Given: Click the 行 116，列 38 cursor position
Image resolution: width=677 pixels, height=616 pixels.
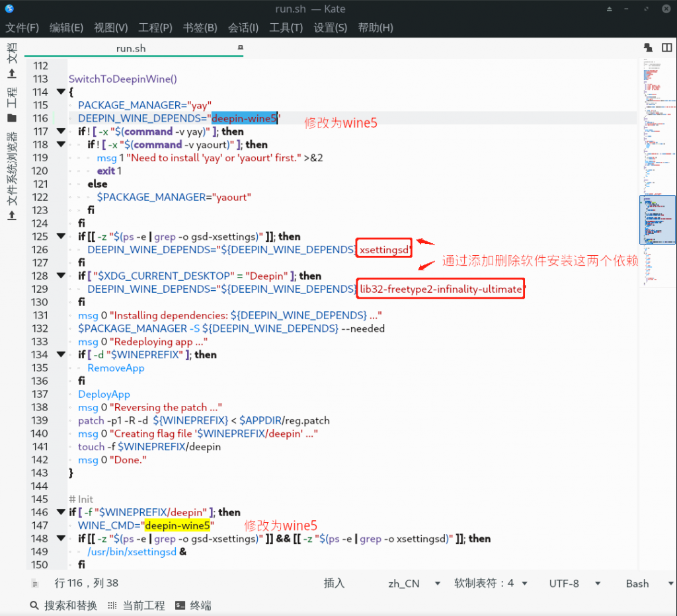Looking at the screenshot, I should 87,583.
